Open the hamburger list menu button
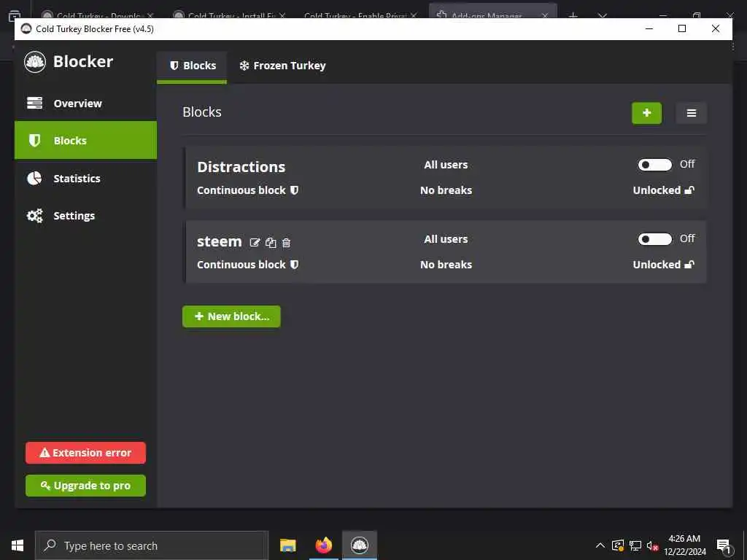The width and height of the screenshot is (747, 560). click(692, 113)
